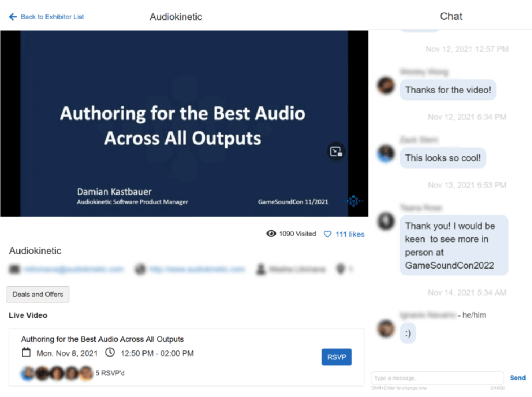Viewport: 532px width, 397px height.
Task: Click the clock icon beside event time
Action: pyautogui.click(x=110, y=353)
